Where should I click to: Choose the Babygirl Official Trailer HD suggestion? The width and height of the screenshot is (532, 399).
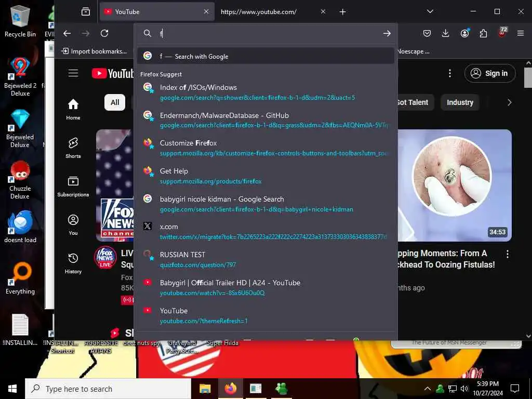[265, 288]
